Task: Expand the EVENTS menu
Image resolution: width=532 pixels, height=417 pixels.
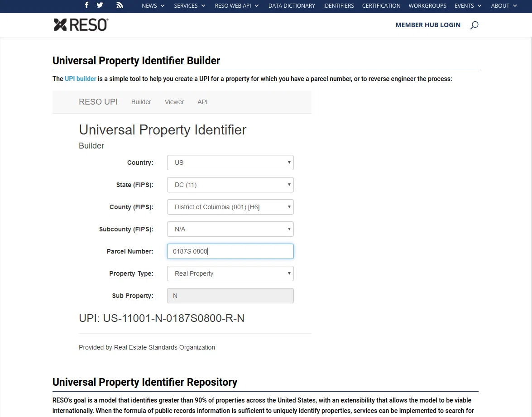Action: point(468,6)
